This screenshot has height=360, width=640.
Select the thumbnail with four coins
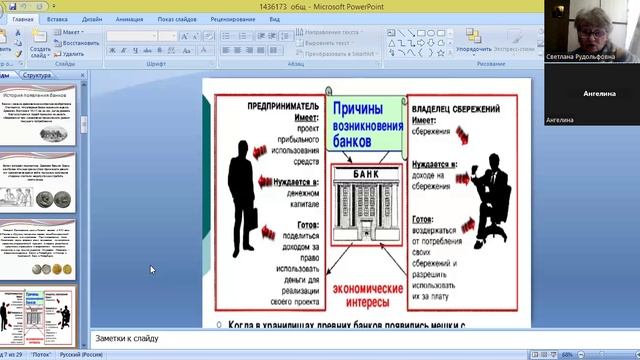point(38,249)
